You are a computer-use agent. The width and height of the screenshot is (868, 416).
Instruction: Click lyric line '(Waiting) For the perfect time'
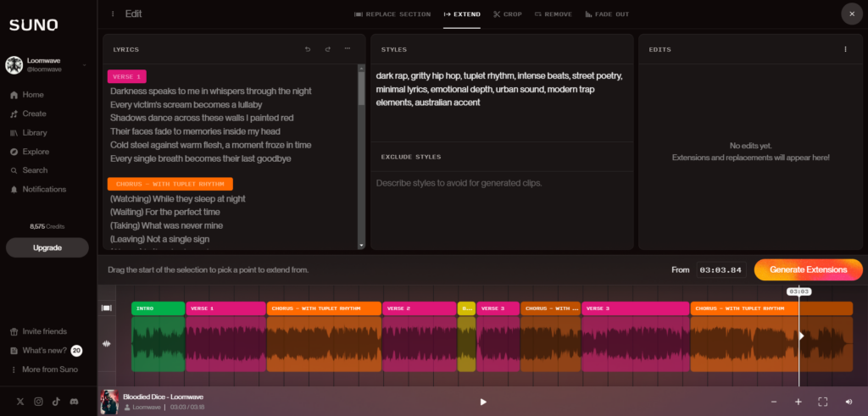165,212
